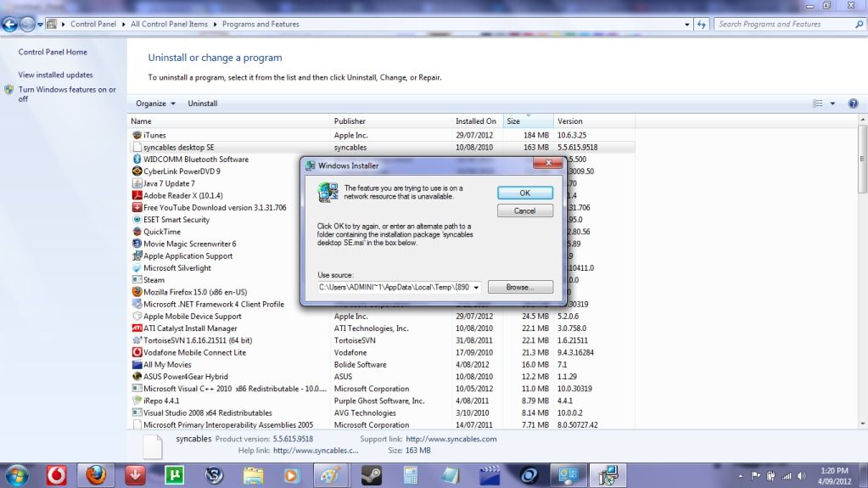
Task: Open the change view options dropdown arrow
Action: click(832, 104)
